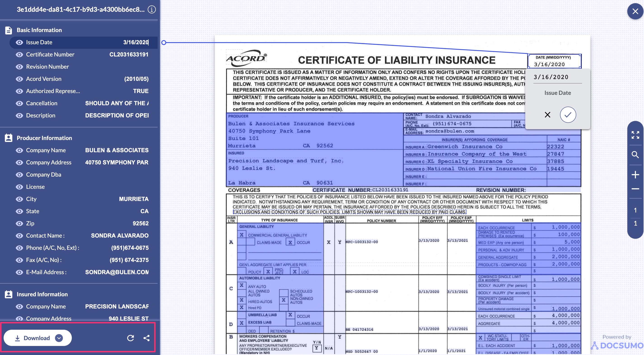This screenshot has width=644, height=355.
Task: Close the document review with the X button
Action: (x=635, y=11)
